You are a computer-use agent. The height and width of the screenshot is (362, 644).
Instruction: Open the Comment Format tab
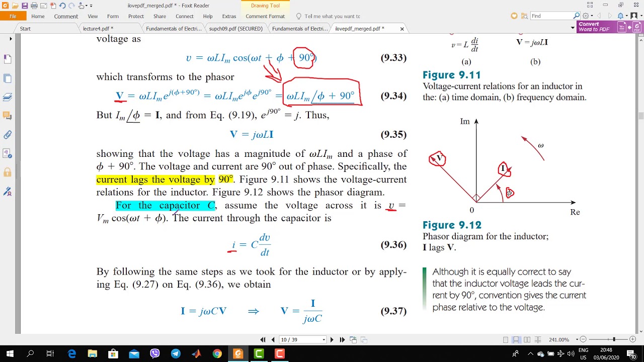point(265,16)
